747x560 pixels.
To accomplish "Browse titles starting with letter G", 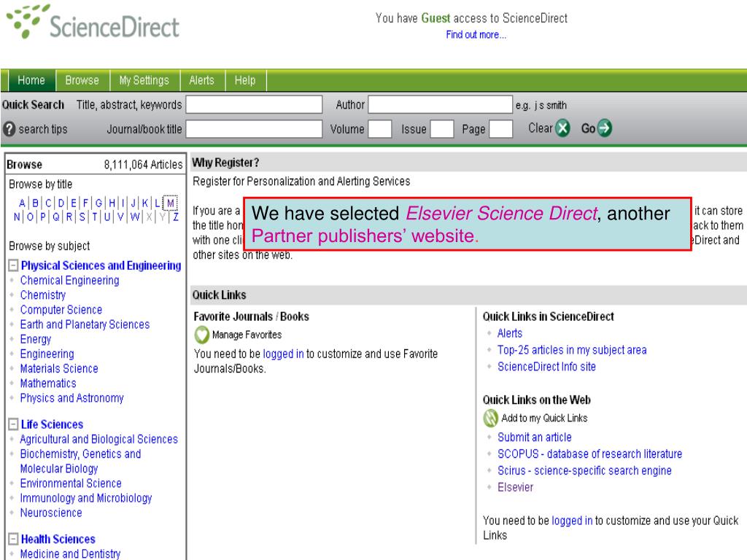I will click(x=98, y=203).
